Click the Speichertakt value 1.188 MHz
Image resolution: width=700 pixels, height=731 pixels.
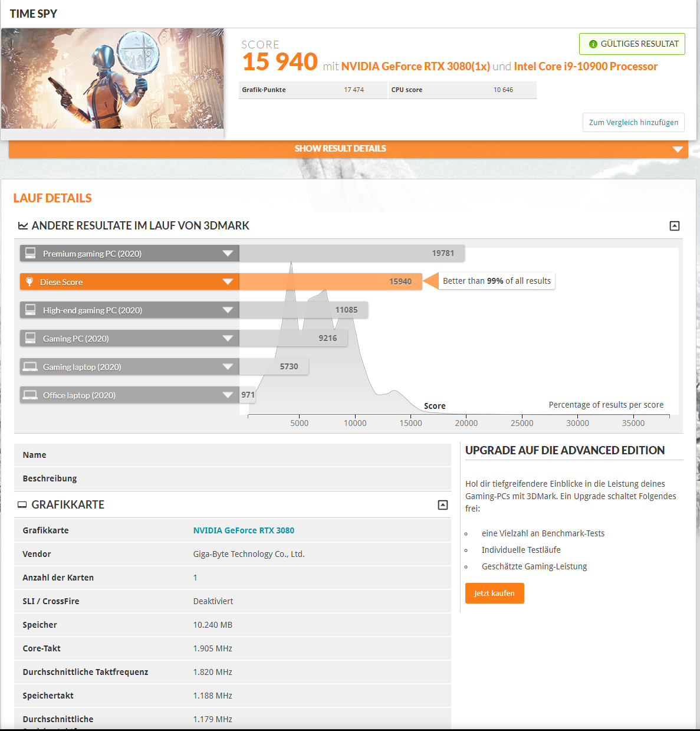point(212,696)
